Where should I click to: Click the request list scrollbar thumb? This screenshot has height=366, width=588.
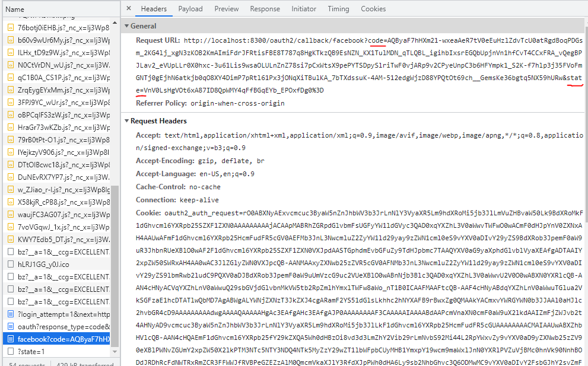coord(115,266)
